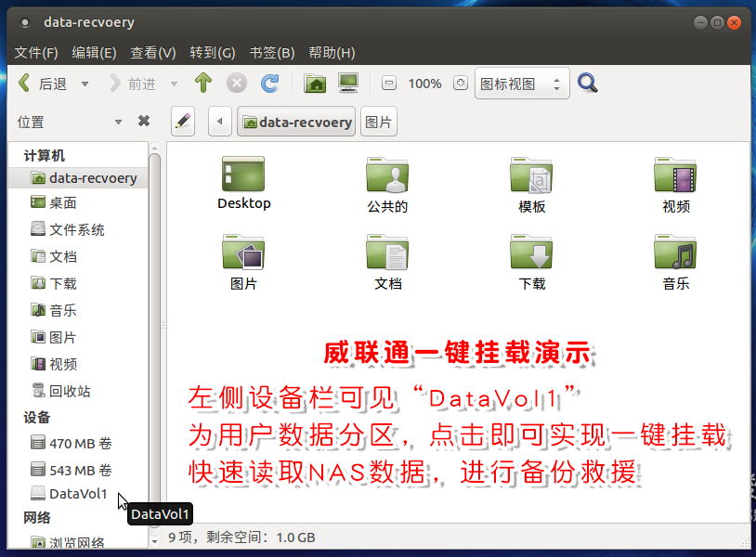
Task: Open the back history dropdown arrow
Action: click(x=85, y=84)
